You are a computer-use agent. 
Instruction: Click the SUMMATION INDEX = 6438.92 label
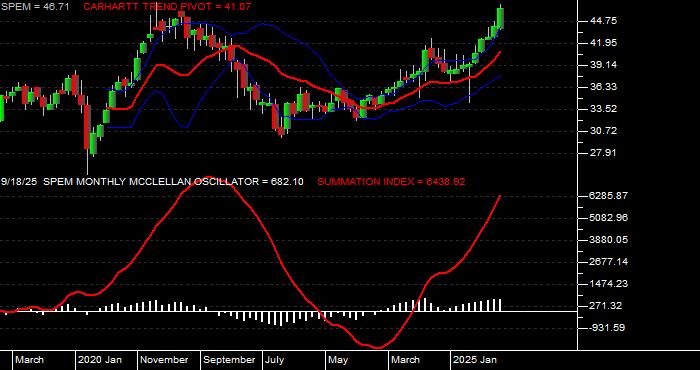[x=391, y=182]
